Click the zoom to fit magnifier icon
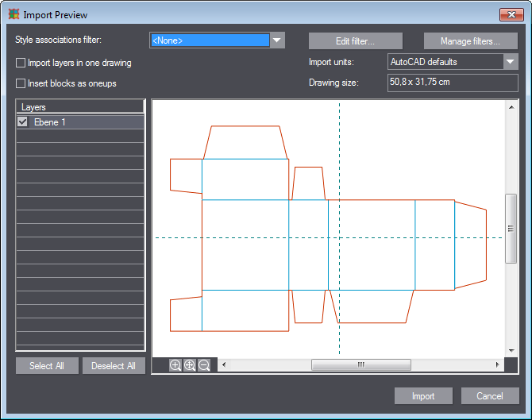Image resolution: width=532 pixels, height=420 pixels. [x=190, y=365]
